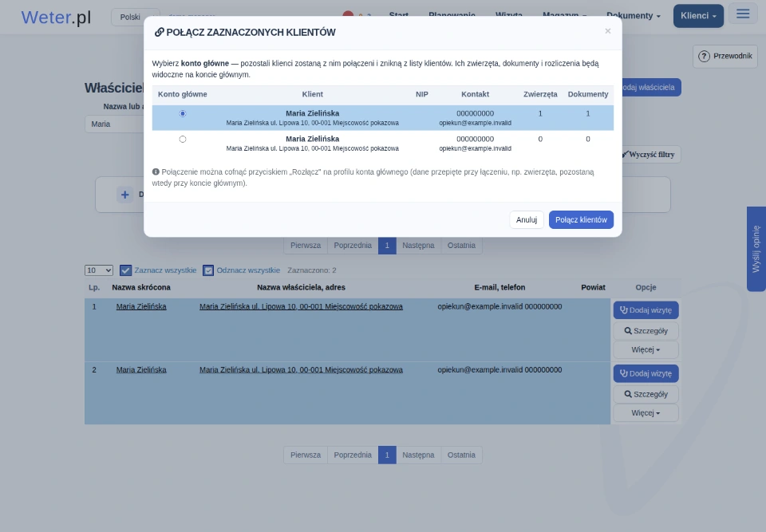Viewport: 766px width, 532px height.
Task: Click Anuluj to cancel merging
Action: (x=527, y=220)
